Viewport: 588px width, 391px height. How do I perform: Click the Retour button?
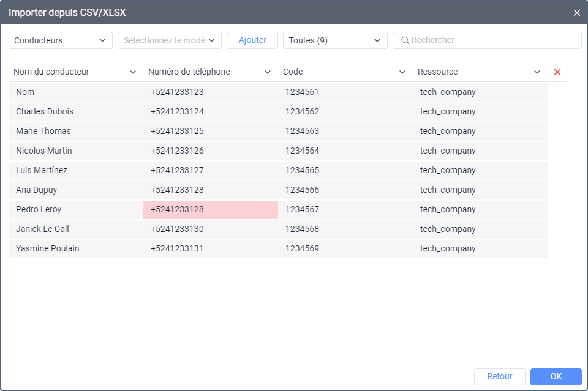tap(500, 377)
